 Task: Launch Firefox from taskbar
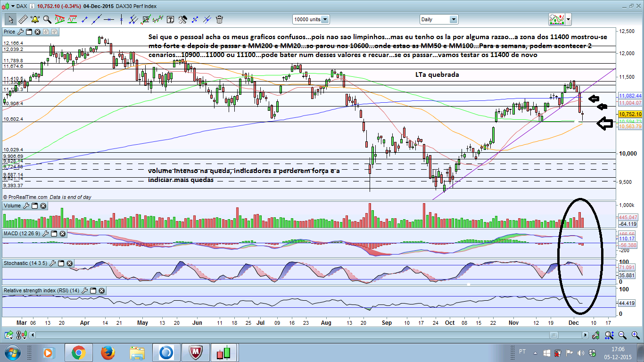[x=108, y=353]
